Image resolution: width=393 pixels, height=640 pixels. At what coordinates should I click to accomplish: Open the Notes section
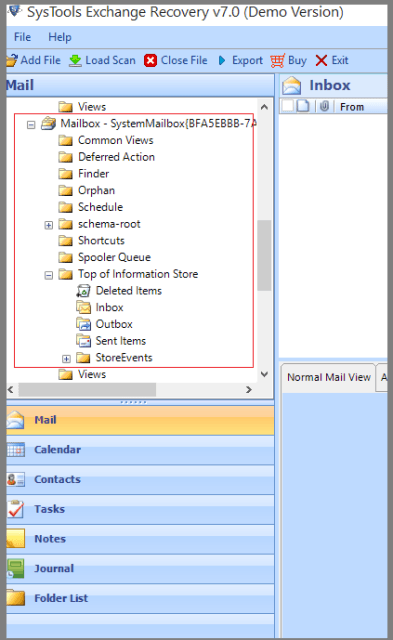tap(140, 539)
